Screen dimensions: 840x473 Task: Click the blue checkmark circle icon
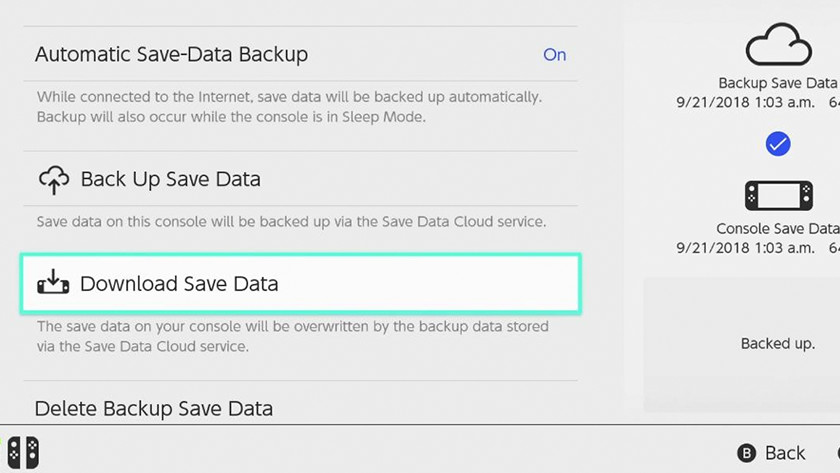pyautogui.click(x=777, y=145)
